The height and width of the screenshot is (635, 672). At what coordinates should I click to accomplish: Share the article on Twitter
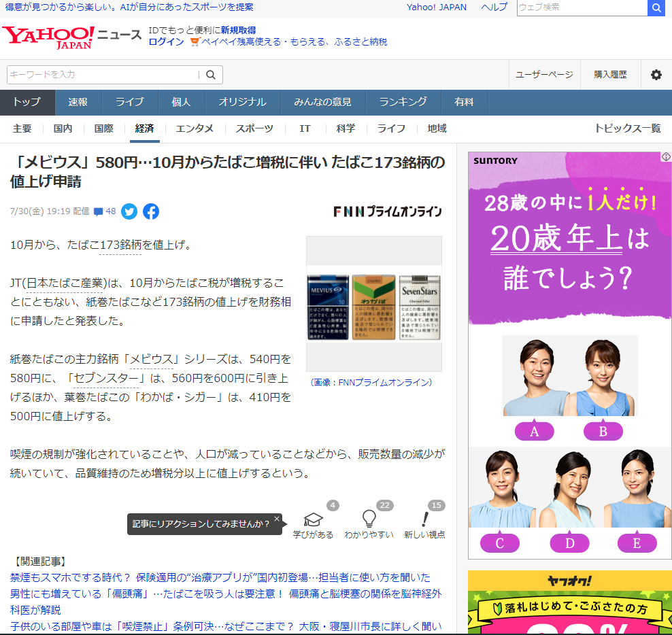coord(129,211)
